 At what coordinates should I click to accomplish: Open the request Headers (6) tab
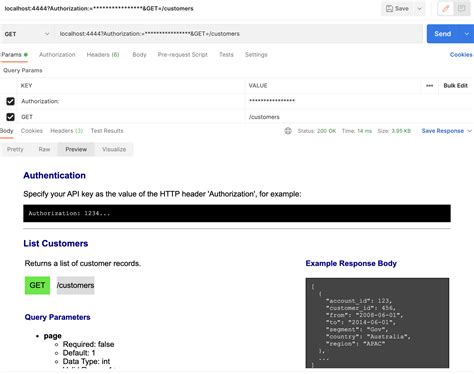pyautogui.click(x=103, y=55)
